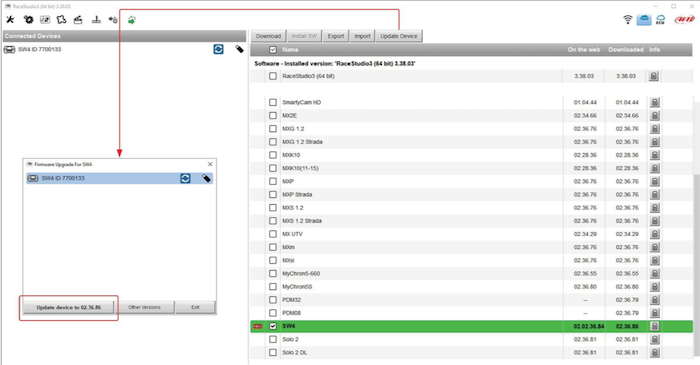The image size is (700, 365).
Task: Click Exit in Firmware Upgrade dialog
Action: click(195, 307)
